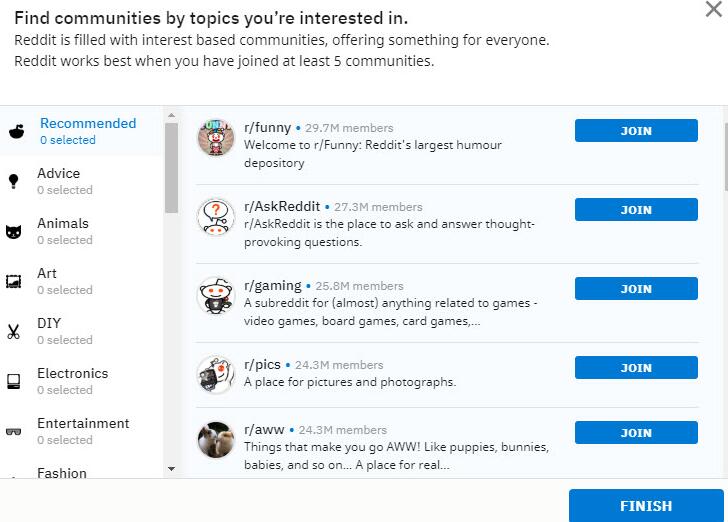The width and height of the screenshot is (728, 522).
Task: Click the r/AskReddit question mark avatar
Action: [216, 217]
